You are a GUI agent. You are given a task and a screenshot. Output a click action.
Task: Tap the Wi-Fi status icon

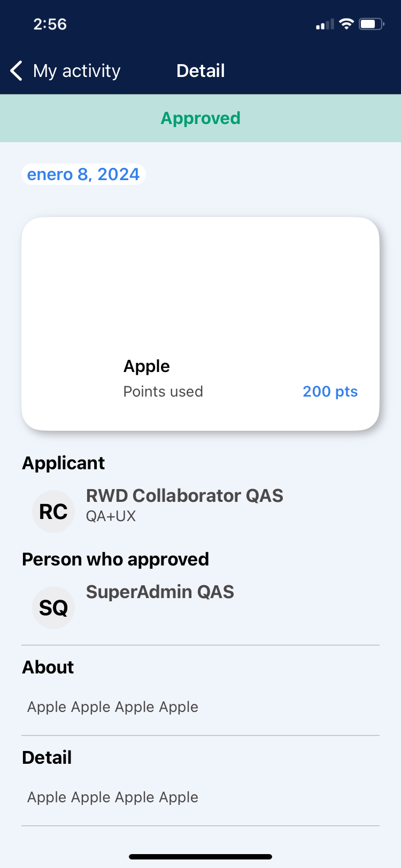coord(346,24)
